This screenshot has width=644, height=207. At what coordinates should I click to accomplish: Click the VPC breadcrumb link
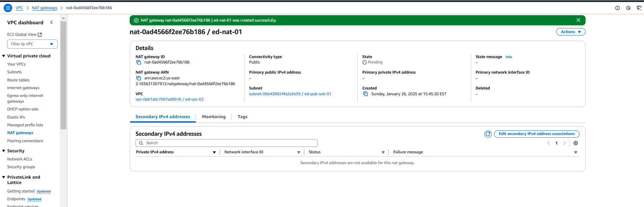20,8
